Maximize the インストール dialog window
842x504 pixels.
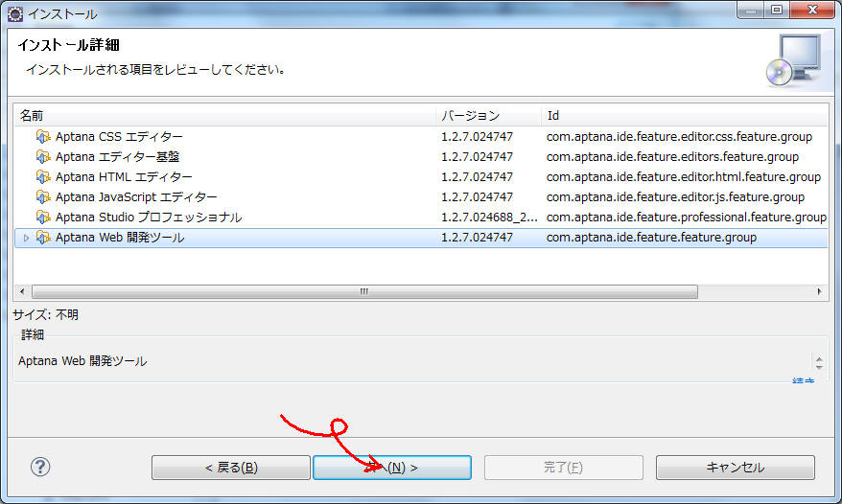[x=777, y=11]
